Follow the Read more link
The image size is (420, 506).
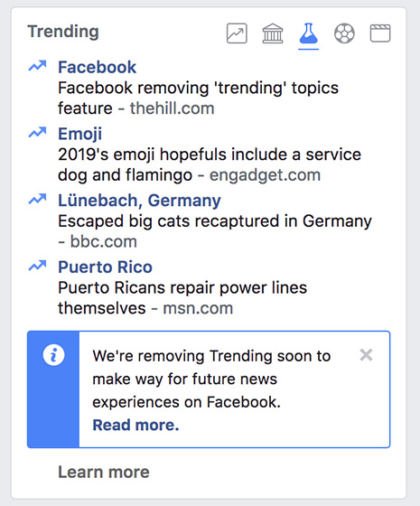135,425
